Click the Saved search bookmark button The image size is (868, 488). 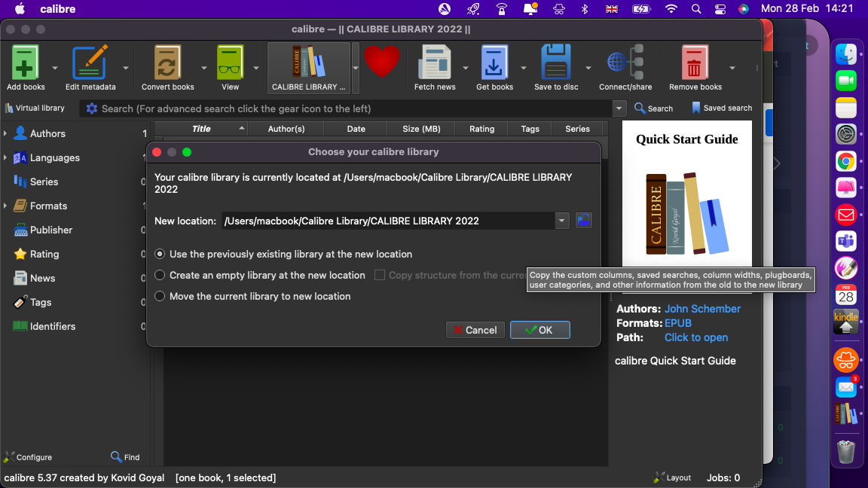coord(722,108)
